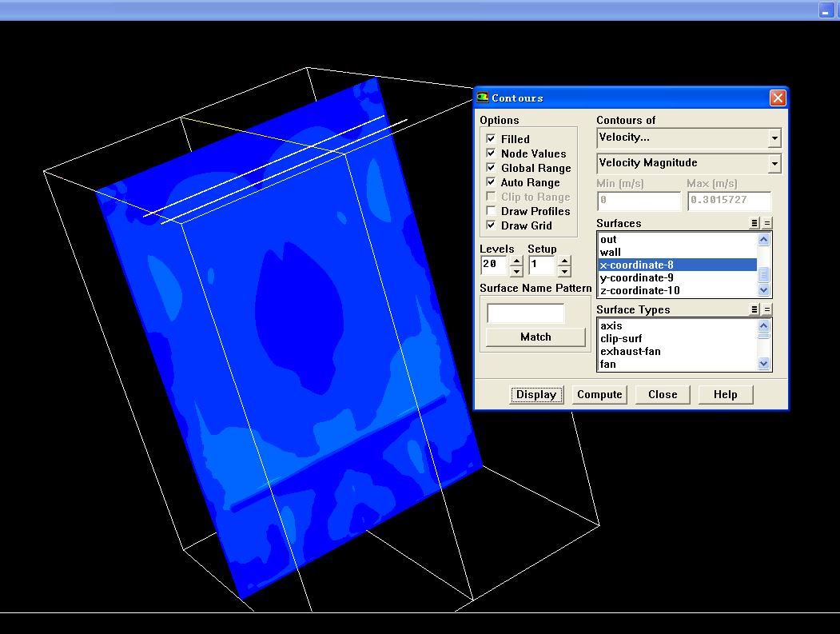Click the Surface Name Pattern text field
Image resolution: width=840 pixels, height=634 pixels.
[x=525, y=313]
